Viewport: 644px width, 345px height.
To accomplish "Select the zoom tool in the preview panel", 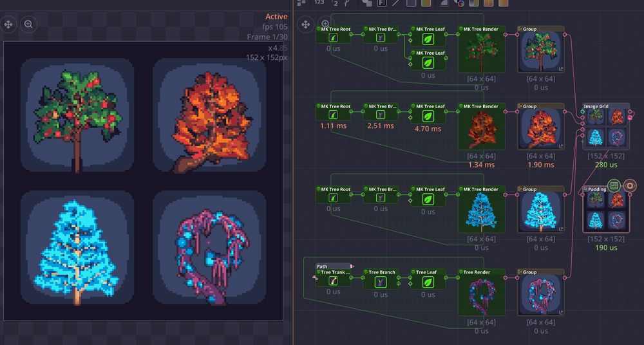I will point(28,24).
